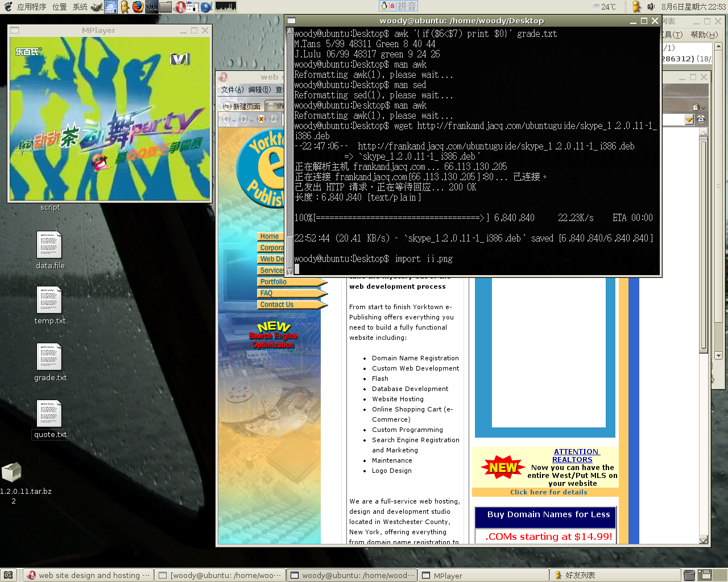Open the XMMS launcher in panel

(x=151, y=7)
